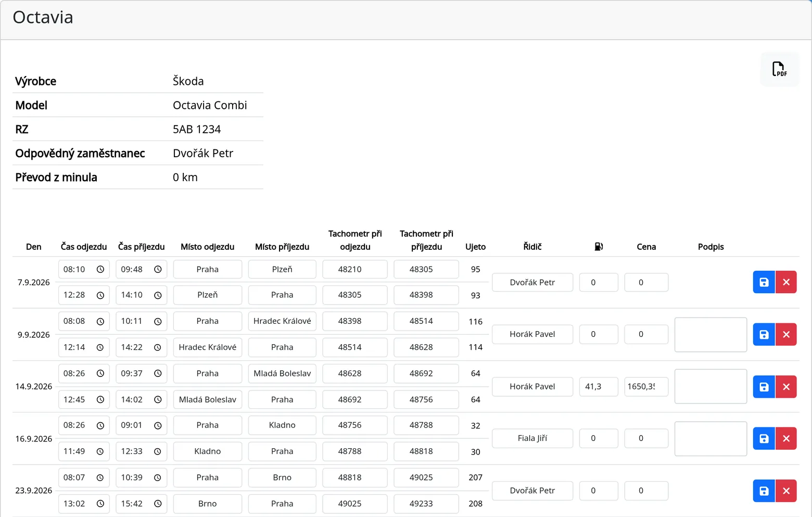Screen dimensions: 812x517
Task: Edit fuel amount 41,3 field
Action: [599, 386]
